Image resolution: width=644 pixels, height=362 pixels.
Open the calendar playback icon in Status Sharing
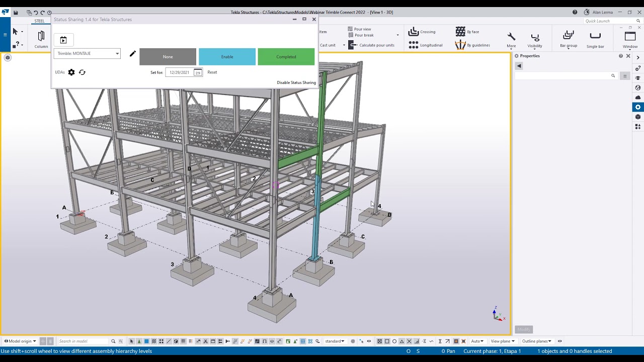tap(63, 40)
